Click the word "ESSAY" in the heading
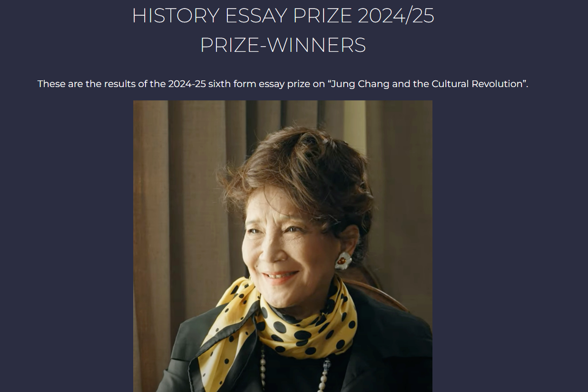Screen dimensions: 588x392 tap(256, 16)
